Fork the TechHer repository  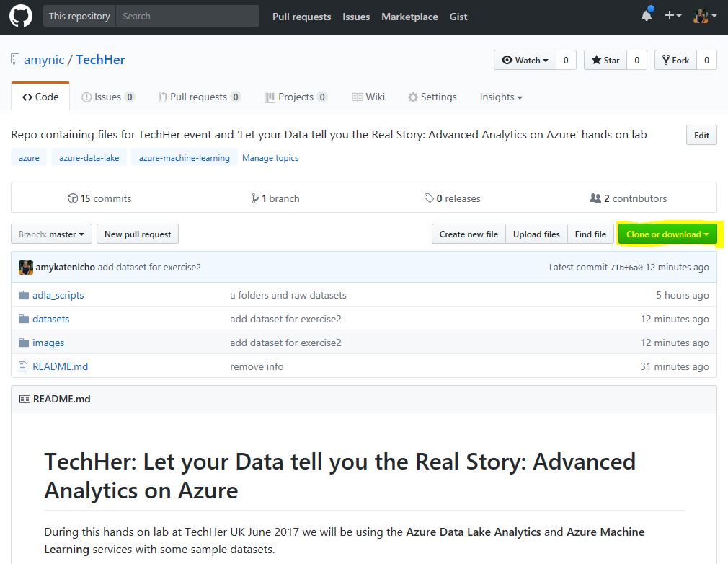(675, 60)
